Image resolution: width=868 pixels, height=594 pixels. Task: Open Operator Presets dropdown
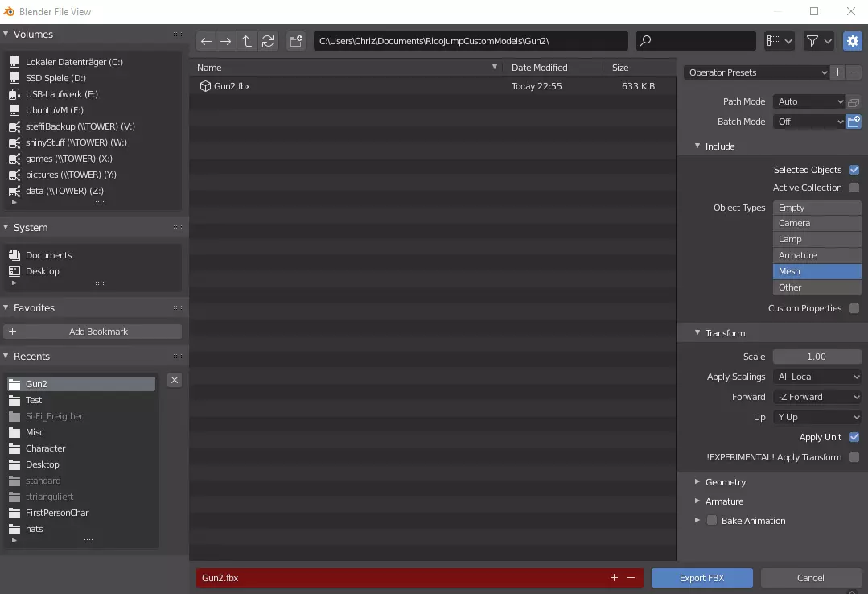(x=756, y=72)
